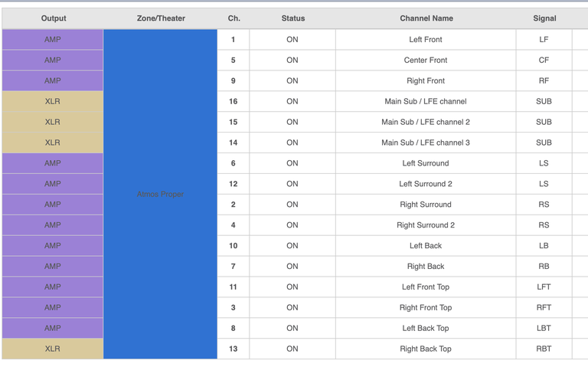Click the CF signal cell
588x367 pixels.
[544, 61]
